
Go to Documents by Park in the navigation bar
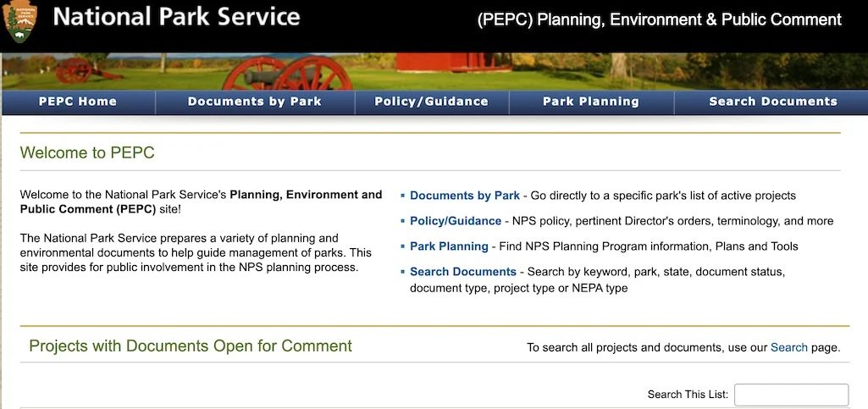coord(254,102)
